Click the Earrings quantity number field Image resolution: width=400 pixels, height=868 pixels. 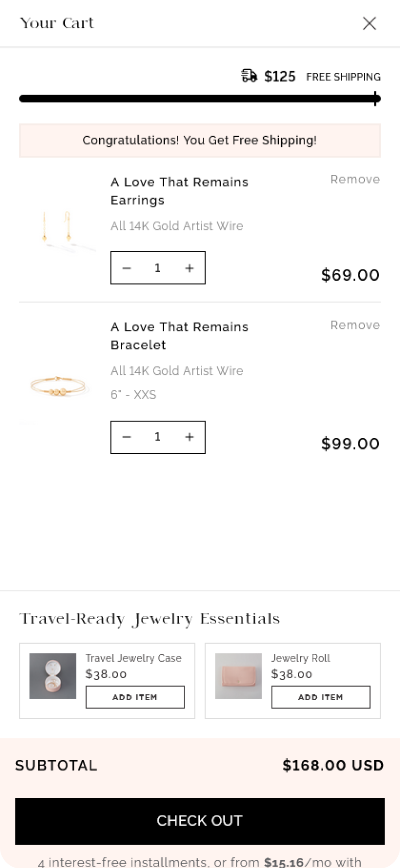click(157, 268)
